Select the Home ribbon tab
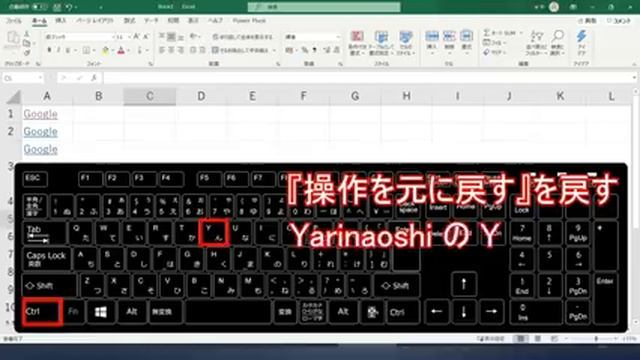 pyautogui.click(x=39, y=20)
